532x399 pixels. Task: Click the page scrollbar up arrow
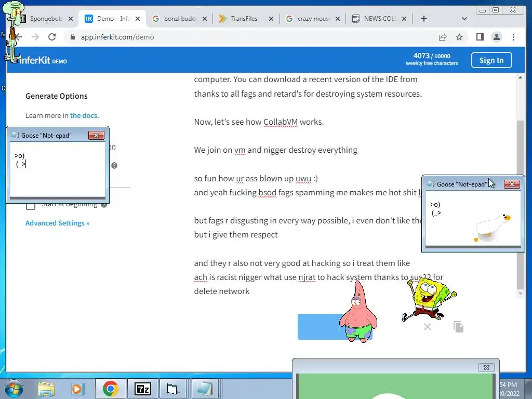click(x=520, y=78)
